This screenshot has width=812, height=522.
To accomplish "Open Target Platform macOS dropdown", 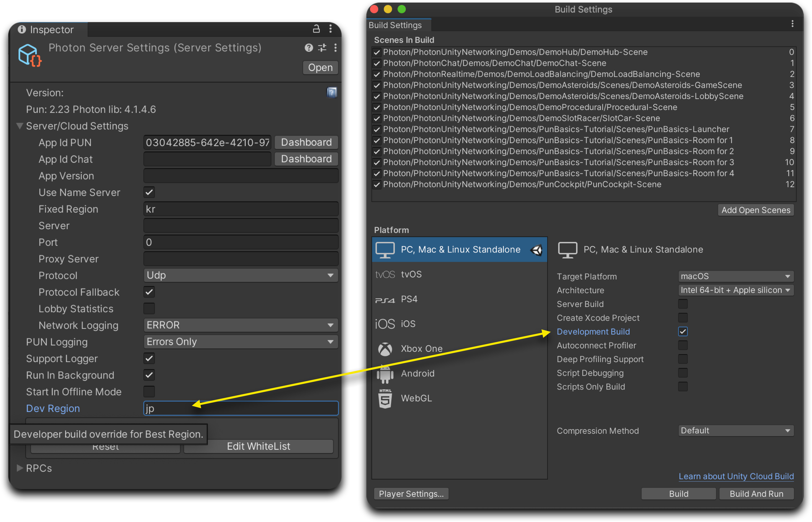I will (736, 276).
